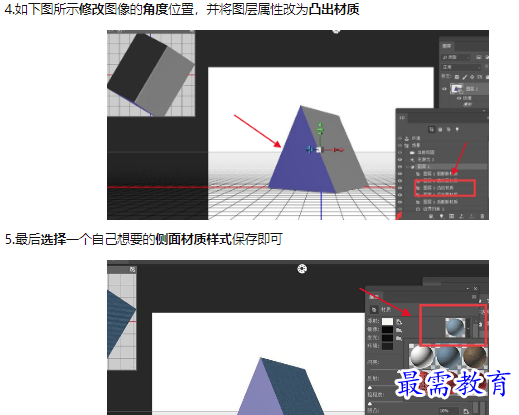Image resolution: width=519 pixels, height=415 pixels.
Task: Click the material icon beside 材质 in Properties panel
Action: coord(374,309)
